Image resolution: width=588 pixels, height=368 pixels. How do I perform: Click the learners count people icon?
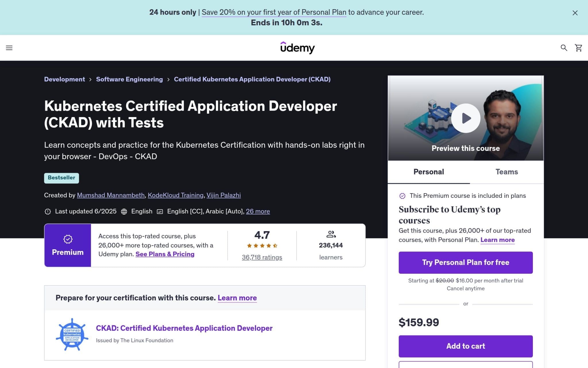coord(331,234)
